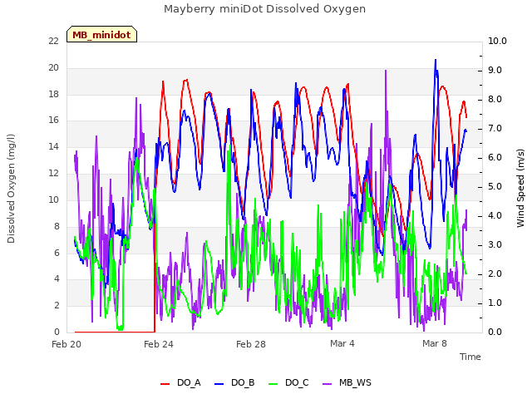Click the chart title Mayberry miniDot Dissolved Oxygen

[x=264, y=9]
